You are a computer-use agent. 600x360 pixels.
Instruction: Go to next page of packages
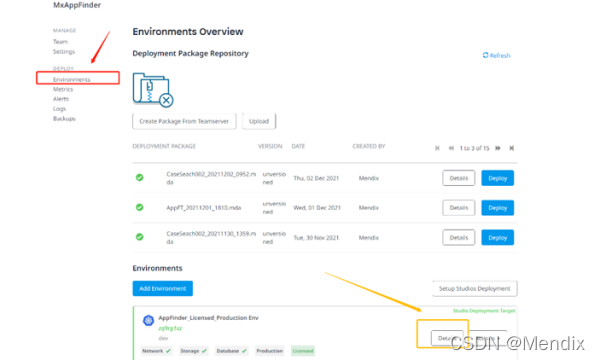pos(498,148)
